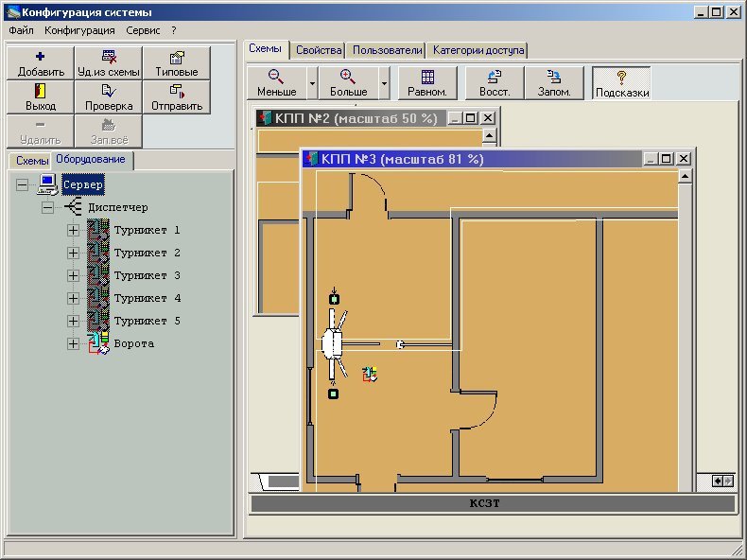Open dropdown arrow next to Меньше
747x560 pixels.
tap(313, 83)
